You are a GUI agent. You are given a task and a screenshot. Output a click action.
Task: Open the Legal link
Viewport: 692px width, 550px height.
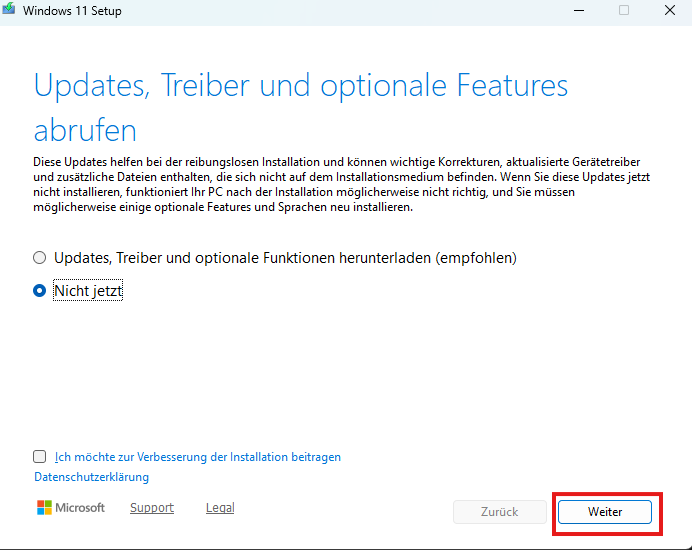[x=220, y=508]
